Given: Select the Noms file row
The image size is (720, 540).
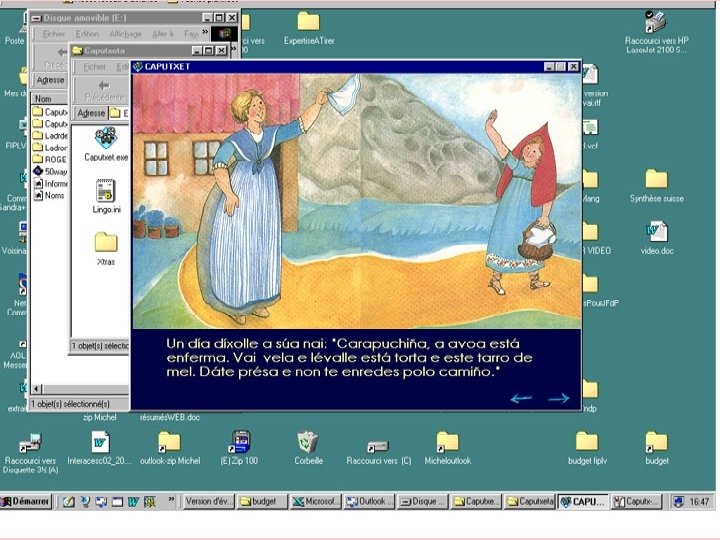Looking at the screenshot, I should pos(49,195).
